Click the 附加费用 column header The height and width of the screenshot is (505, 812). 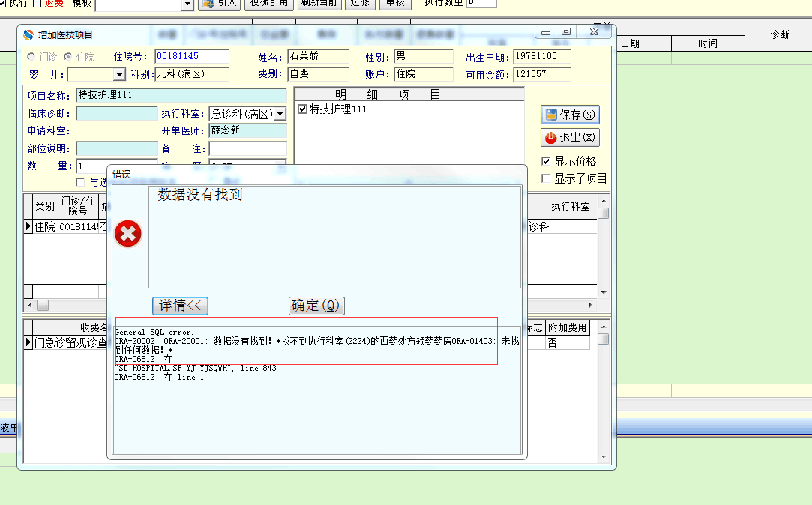[568, 327]
